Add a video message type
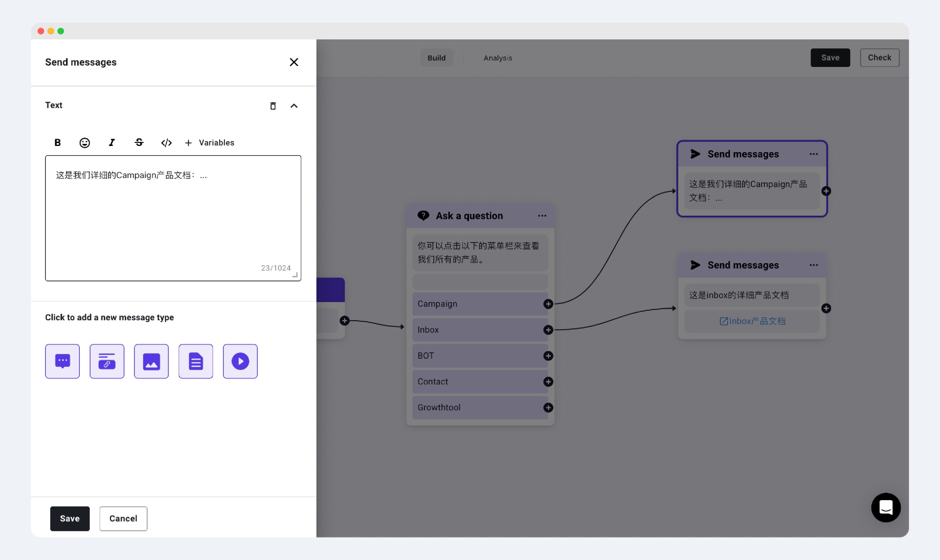This screenshot has width=940, height=560. pyautogui.click(x=240, y=361)
